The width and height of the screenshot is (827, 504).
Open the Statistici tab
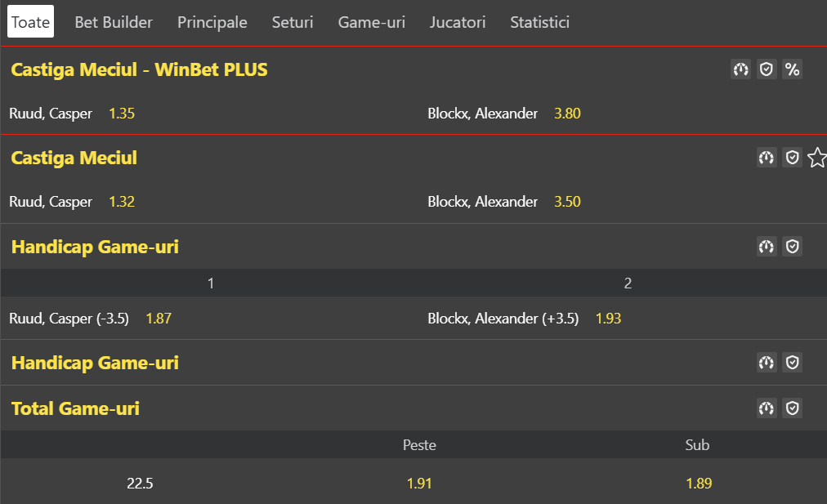tap(539, 22)
